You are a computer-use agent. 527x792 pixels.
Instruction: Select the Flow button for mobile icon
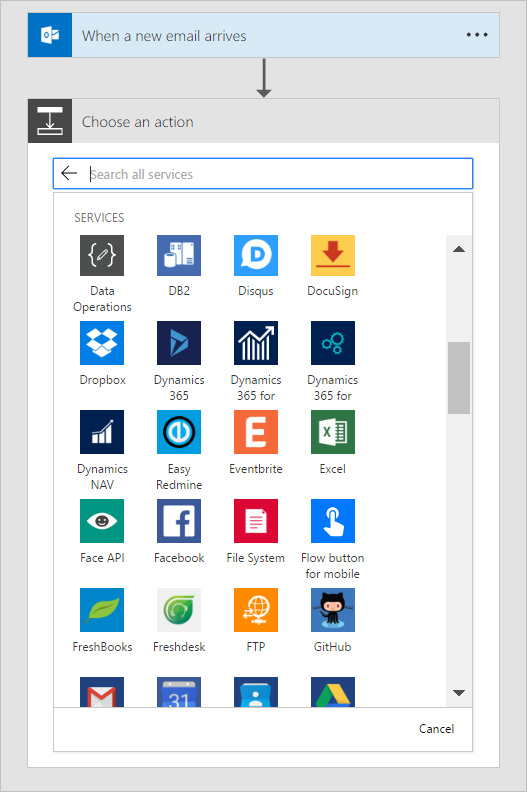pyautogui.click(x=332, y=521)
